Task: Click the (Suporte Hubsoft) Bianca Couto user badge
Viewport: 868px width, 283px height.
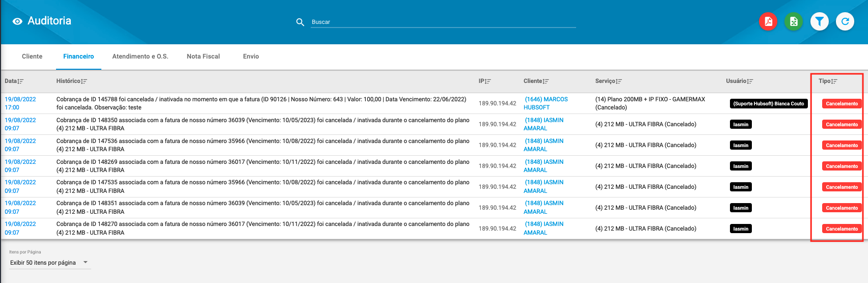Action: pyautogui.click(x=769, y=103)
